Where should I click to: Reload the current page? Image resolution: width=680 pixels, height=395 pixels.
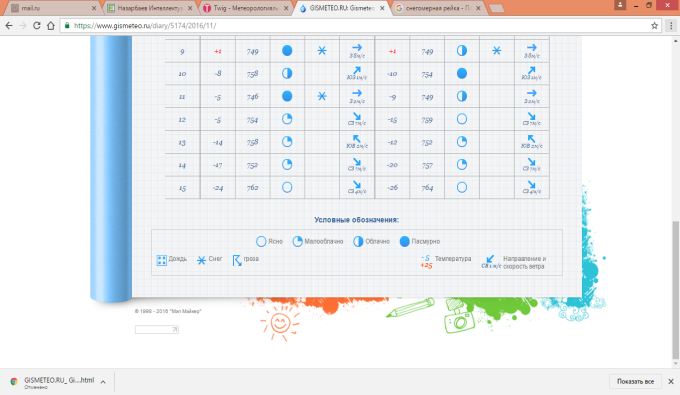[37, 26]
